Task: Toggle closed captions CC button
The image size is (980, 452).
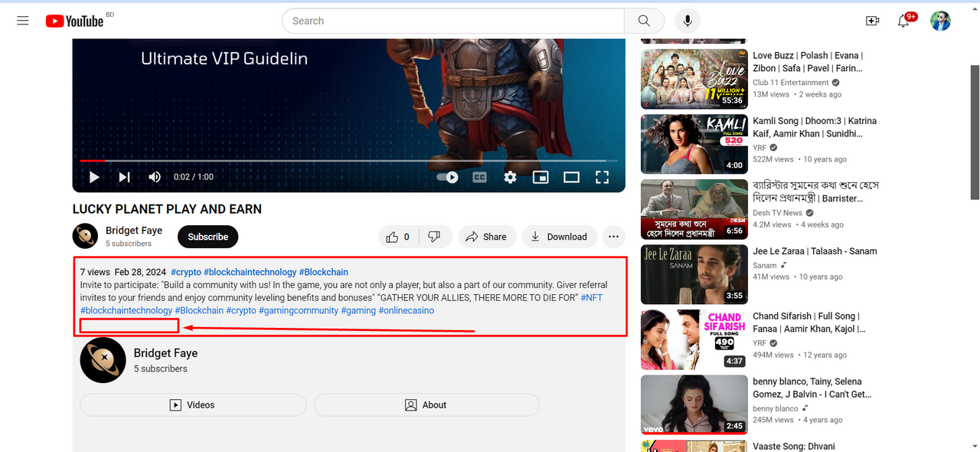Action: click(x=479, y=177)
